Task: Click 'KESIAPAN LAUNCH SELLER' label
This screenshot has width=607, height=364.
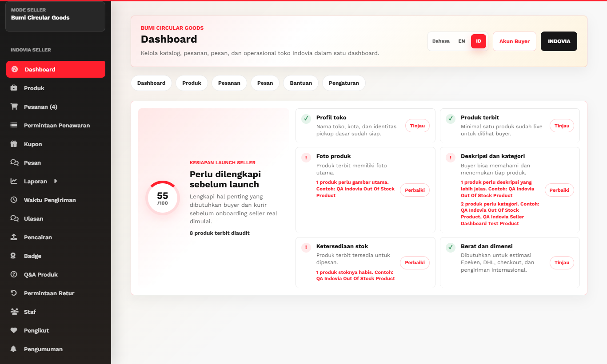Action: click(223, 163)
